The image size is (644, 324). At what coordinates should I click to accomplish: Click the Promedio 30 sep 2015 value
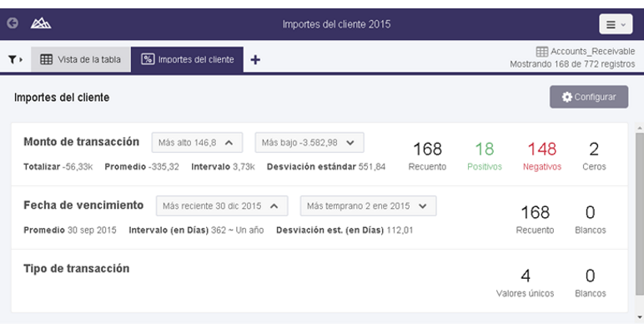pyautogui.click(x=70, y=230)
